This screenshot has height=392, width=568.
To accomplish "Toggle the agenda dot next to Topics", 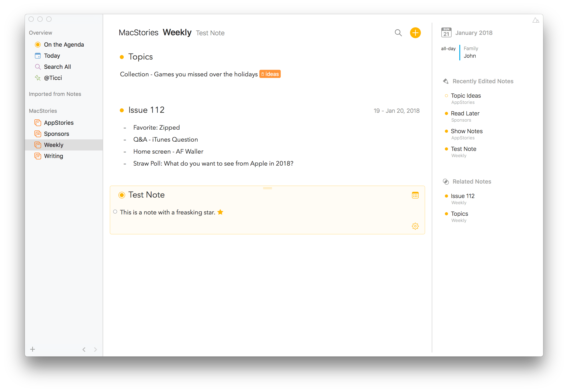I will [x=122, y=57].
